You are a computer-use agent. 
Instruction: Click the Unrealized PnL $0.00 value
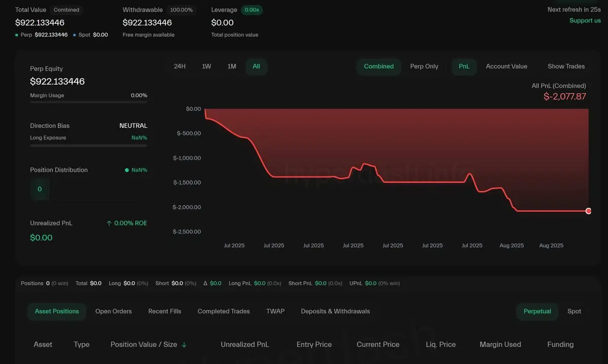(41, 238)
